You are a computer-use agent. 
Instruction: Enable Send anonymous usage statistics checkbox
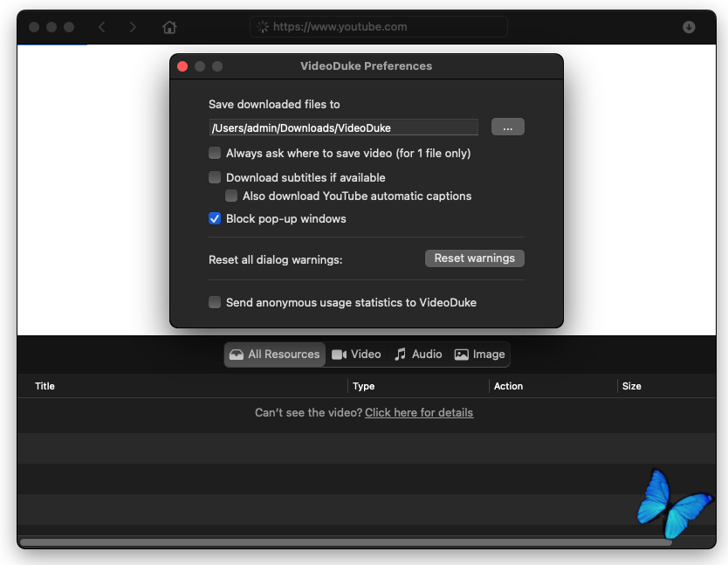pyautogui.click(x=215, y=302)
